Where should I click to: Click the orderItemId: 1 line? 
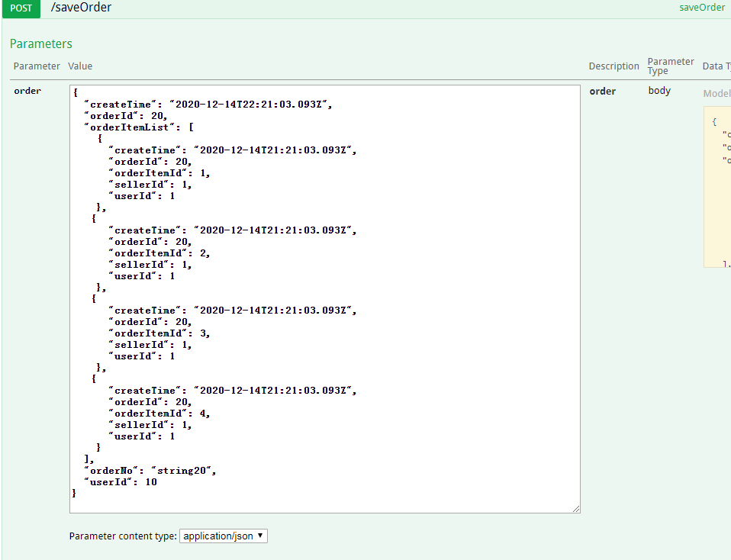[x=159, y=173]
